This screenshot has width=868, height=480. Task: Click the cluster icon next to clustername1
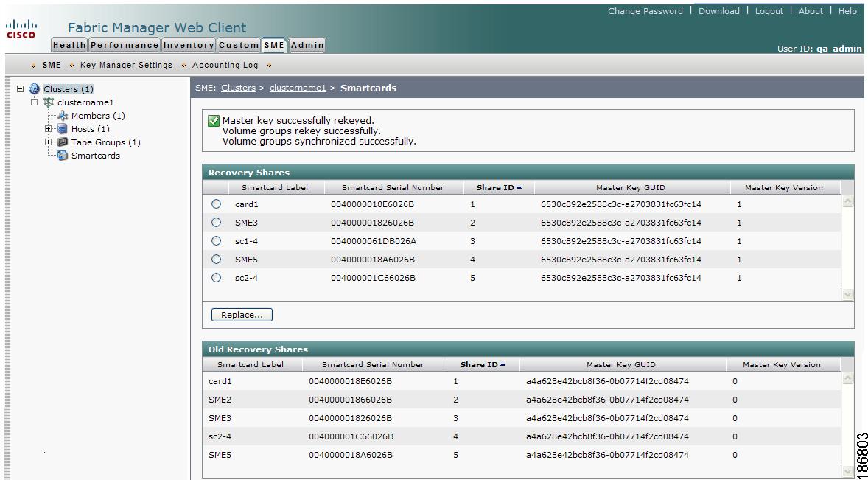[x=49, y=102]
